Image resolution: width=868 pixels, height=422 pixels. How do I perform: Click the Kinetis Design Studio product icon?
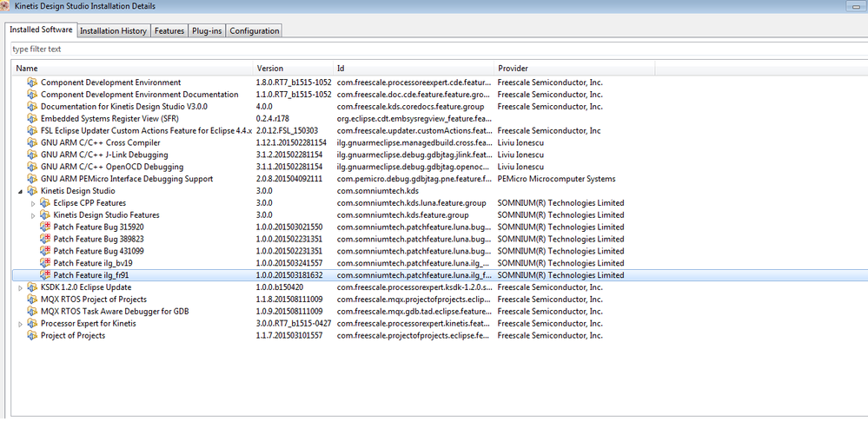pos(32,191)
